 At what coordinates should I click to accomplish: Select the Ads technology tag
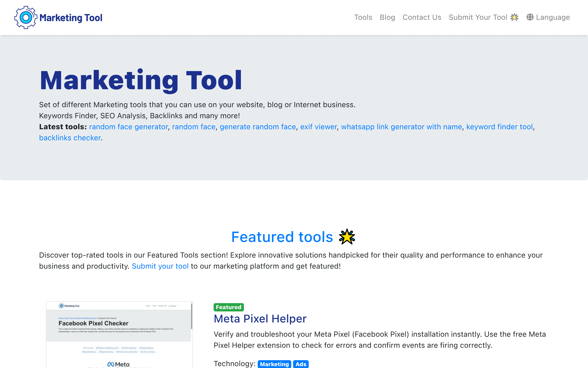[301, 364]
